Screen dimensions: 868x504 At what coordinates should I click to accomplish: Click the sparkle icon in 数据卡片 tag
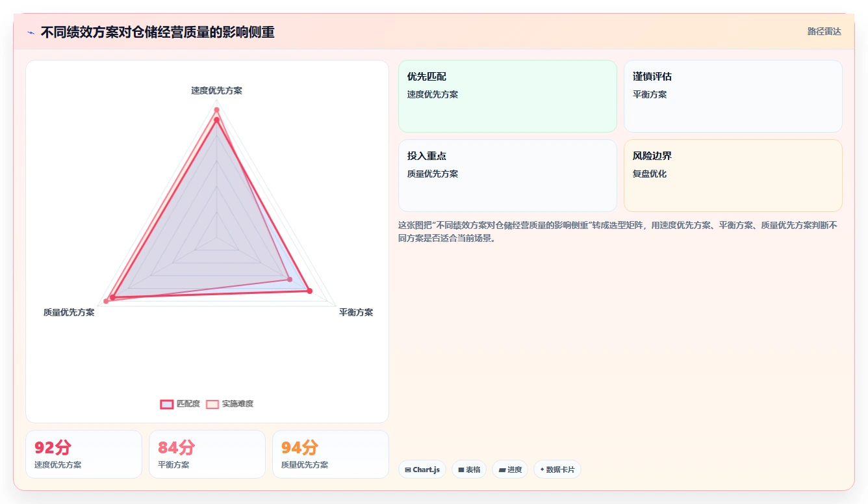[x=542, y=470]
